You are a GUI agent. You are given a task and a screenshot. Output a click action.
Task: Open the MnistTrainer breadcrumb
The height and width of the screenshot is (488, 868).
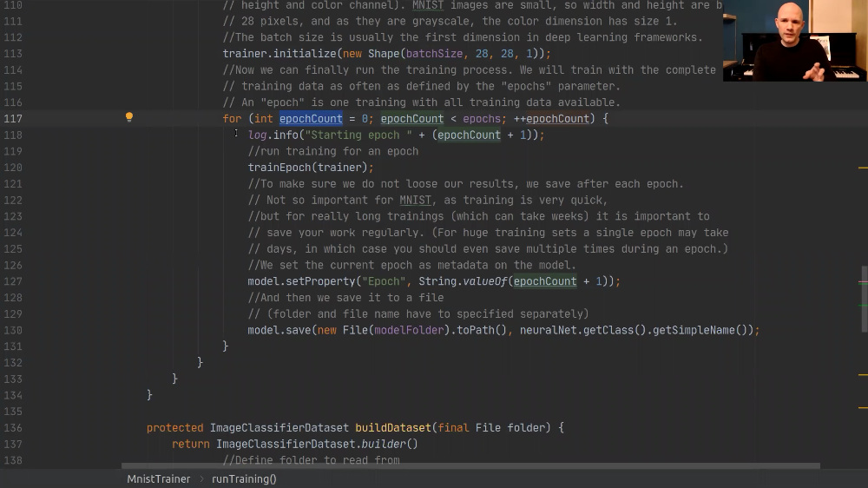click(x=158, y=479)
